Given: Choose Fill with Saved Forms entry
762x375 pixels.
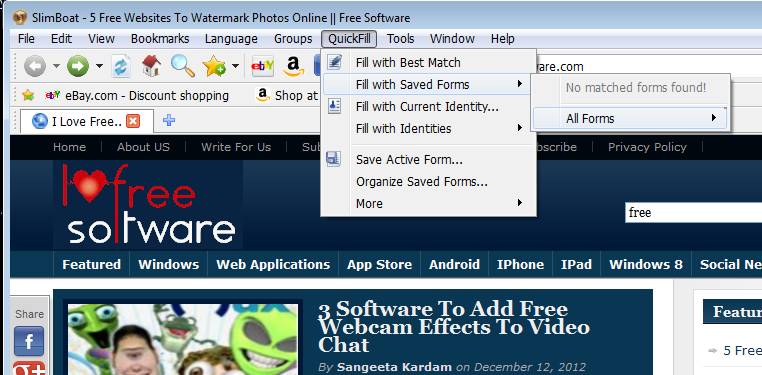Looking at the screenshot, I should point(427,85).
